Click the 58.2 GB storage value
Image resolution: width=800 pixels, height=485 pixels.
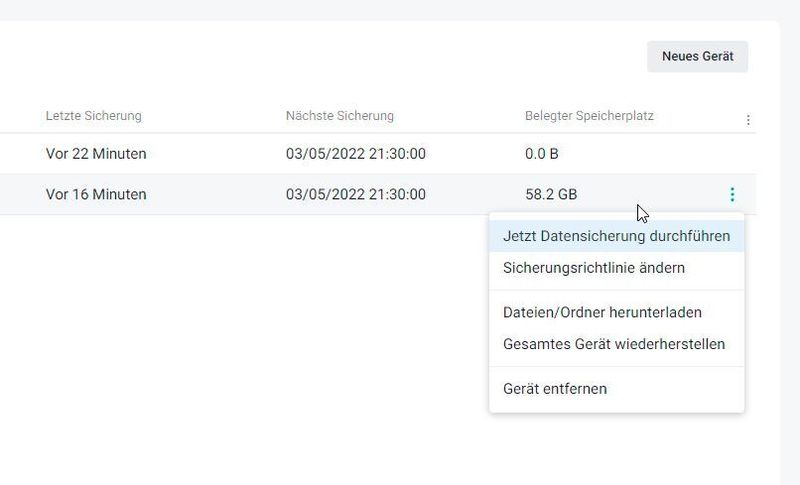pyautogui.click(x=551, y=194)
